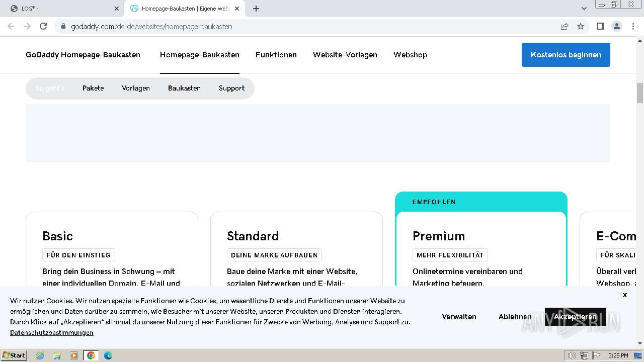Click the network tray icon
Viewport: 644px width, 362px height.
pyautogui.click(x=584, y=355)
